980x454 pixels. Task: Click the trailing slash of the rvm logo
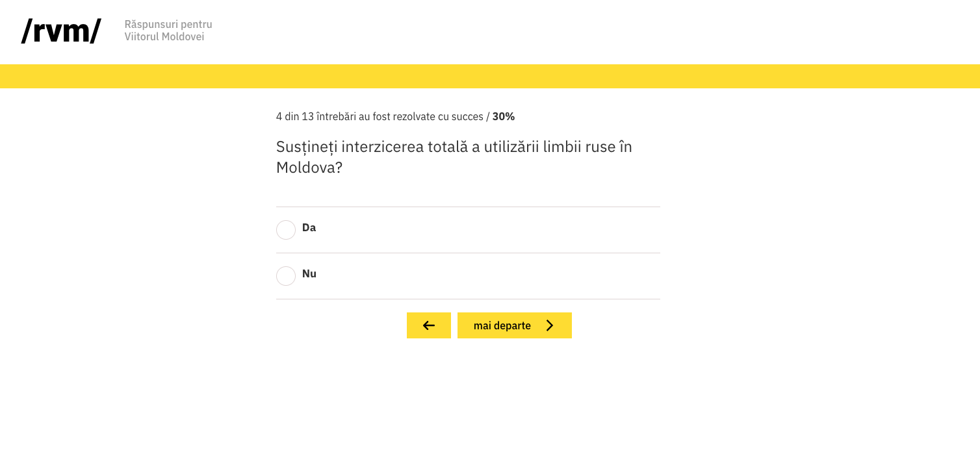96,31
